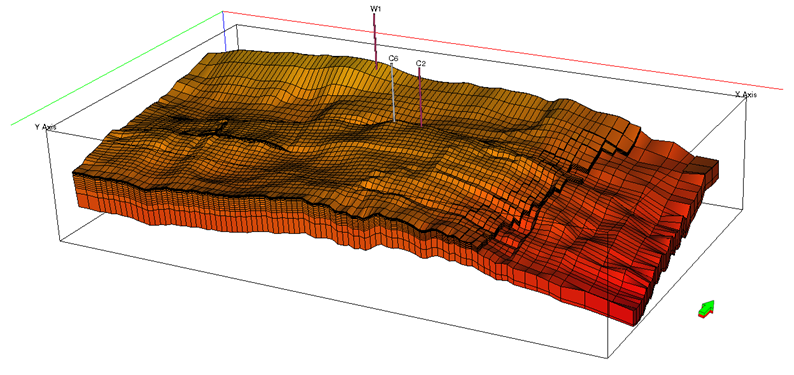The width and height of the screenshot is (794, 375).
Task: Click where C2 well meets the surface
Action: tap(421, 125)
